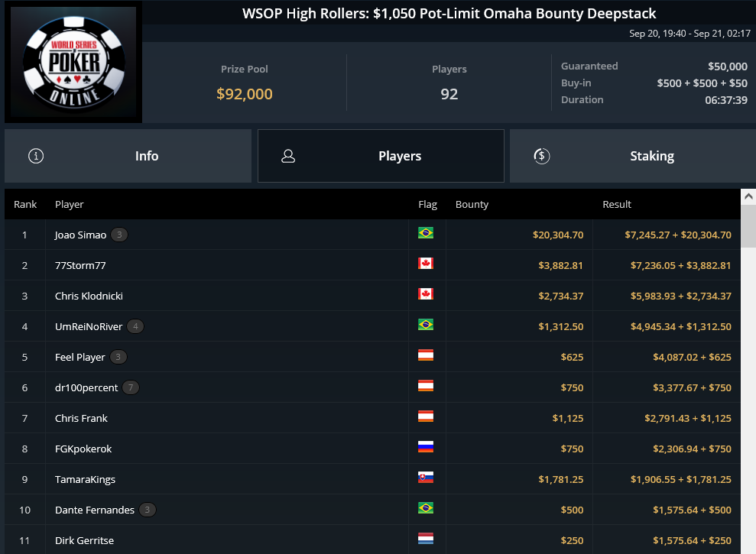The width and height of the screenshot is (756, 554).
Task: Click TamaraKings' result $1,906.55 + $1,781.25
Action: coord(681,479)
